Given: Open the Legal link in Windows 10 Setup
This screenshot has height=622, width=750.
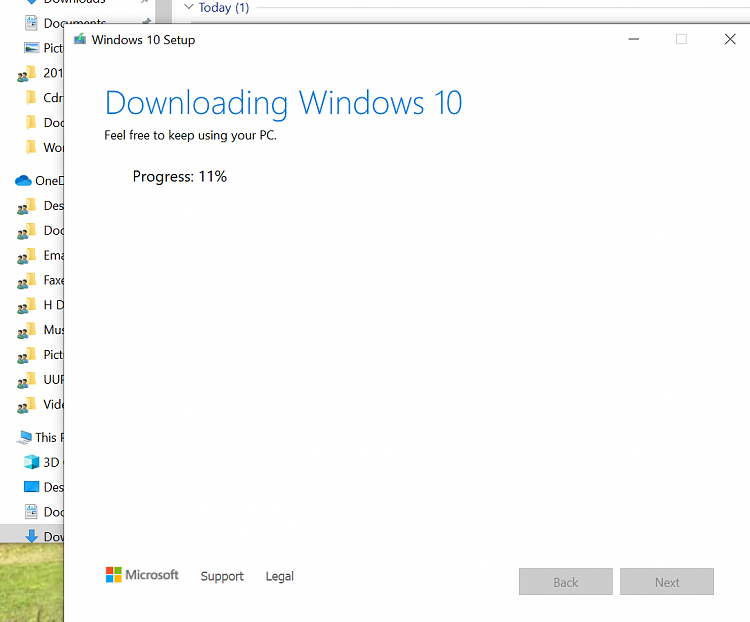Looking at the screenshot, I should [x=280, y=576].
